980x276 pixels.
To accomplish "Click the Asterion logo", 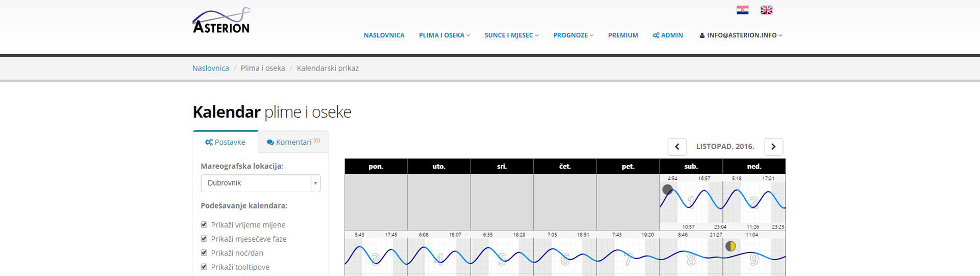I will 222,20.
